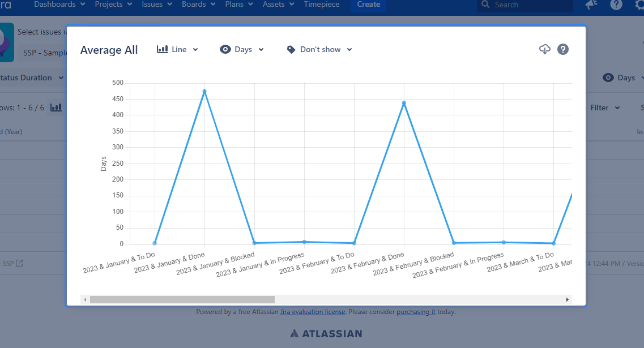This screenshot has height=348, width=644.
Task: Click the Create button
Action: tap(368, 4)
